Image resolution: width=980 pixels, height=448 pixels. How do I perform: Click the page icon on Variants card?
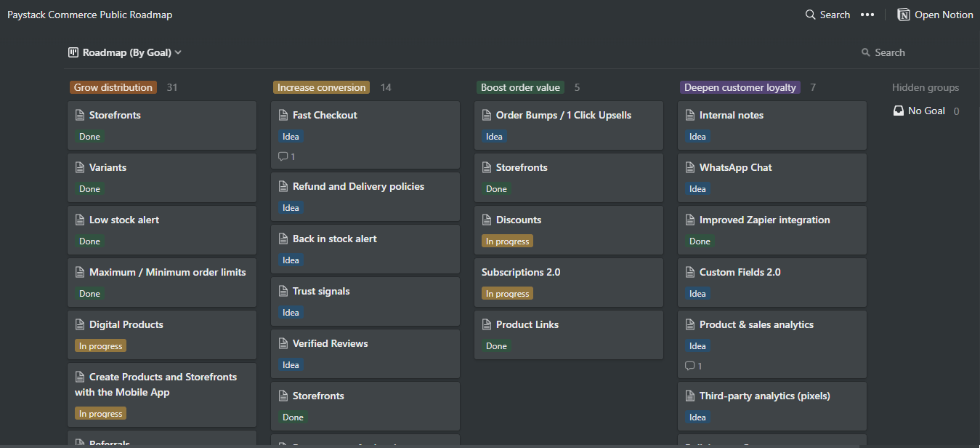pyautogui.click(x=80, y=167)
